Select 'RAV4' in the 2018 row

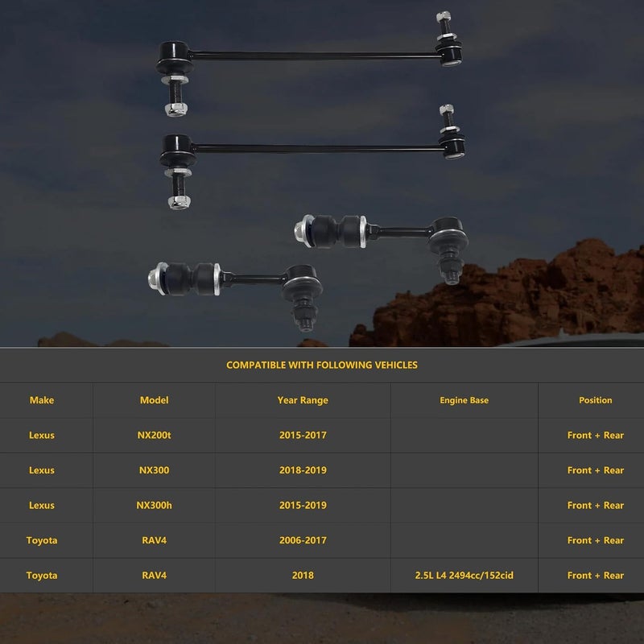click(154, 576)
